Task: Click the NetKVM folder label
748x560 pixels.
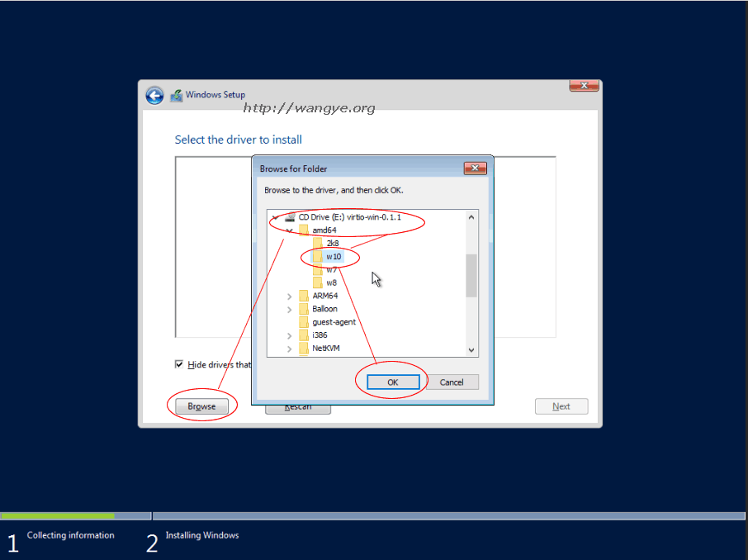Action: point(326,349)
